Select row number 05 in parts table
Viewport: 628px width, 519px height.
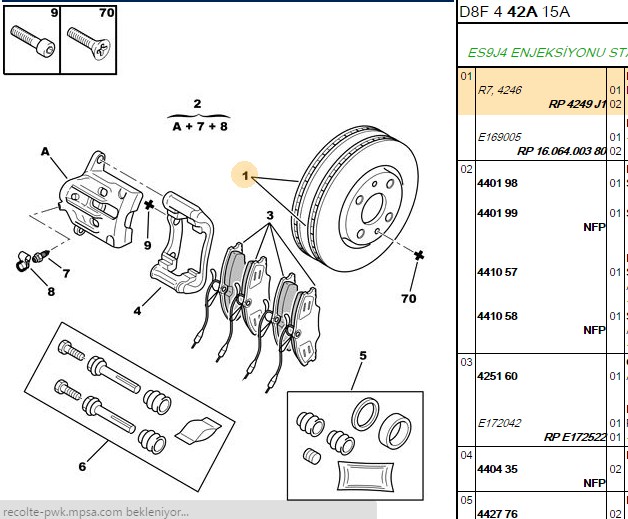coord(466,500)
